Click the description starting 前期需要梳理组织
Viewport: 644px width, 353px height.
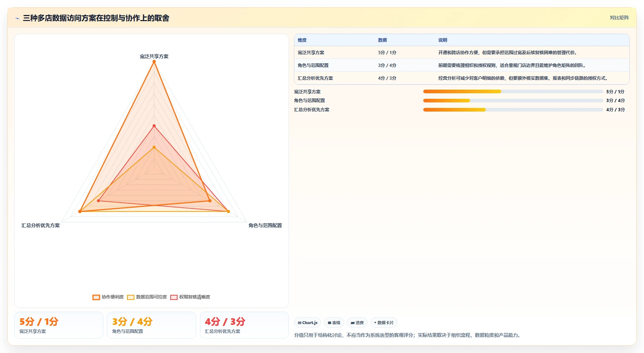513,65
